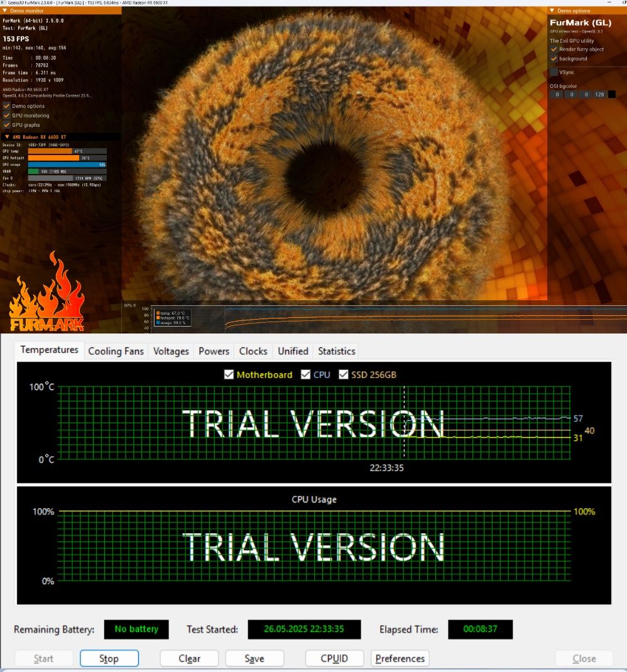
Task: Open the Statistics tab
Action: [337, 351]
